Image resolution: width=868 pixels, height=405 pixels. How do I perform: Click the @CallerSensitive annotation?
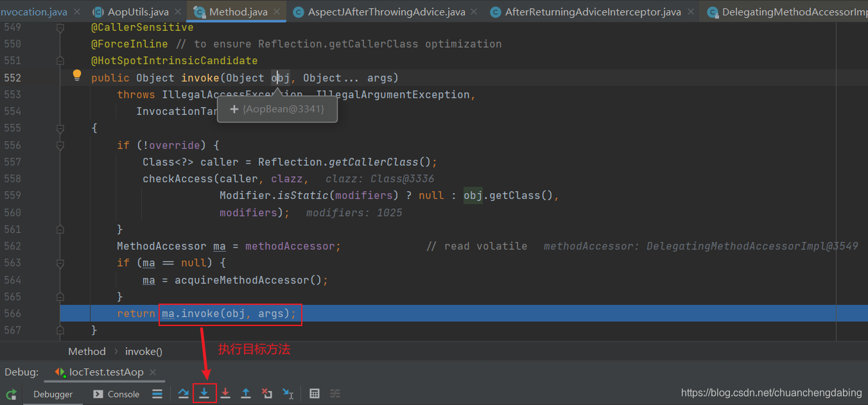pyautogui.click(x=142, y=28)
